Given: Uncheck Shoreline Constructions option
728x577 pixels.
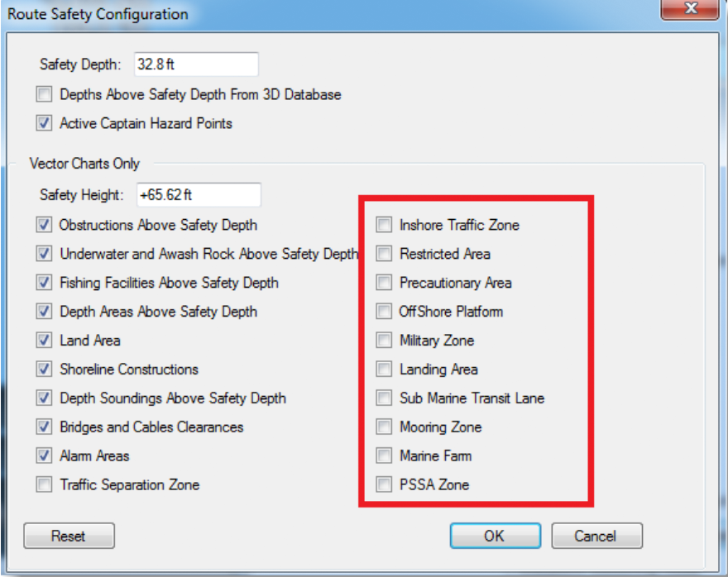Looking at the screenshot, I should (44, 369).
